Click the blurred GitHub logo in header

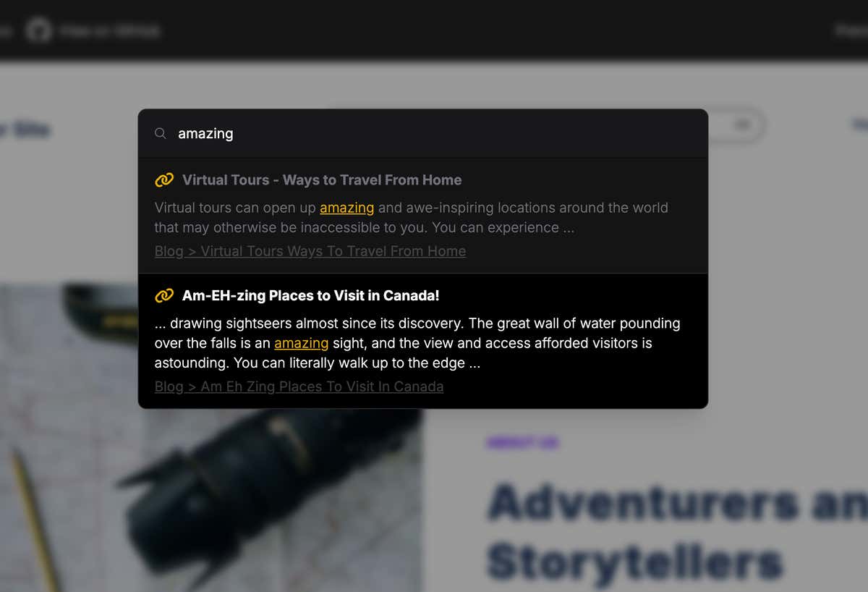[39, 30]
